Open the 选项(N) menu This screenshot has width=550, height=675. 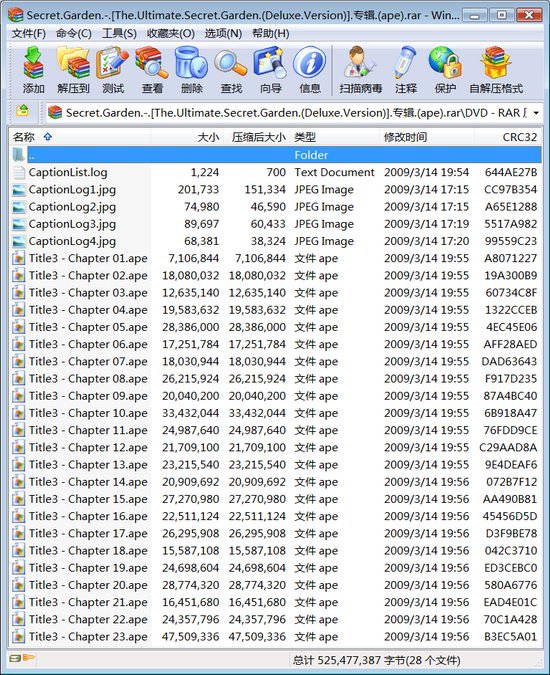(x=223, y=33)
